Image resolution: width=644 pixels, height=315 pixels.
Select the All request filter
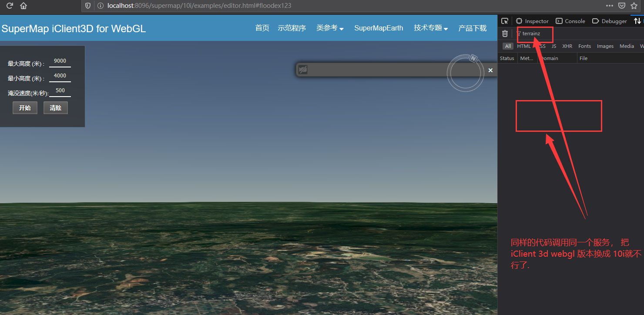[508, 46]
